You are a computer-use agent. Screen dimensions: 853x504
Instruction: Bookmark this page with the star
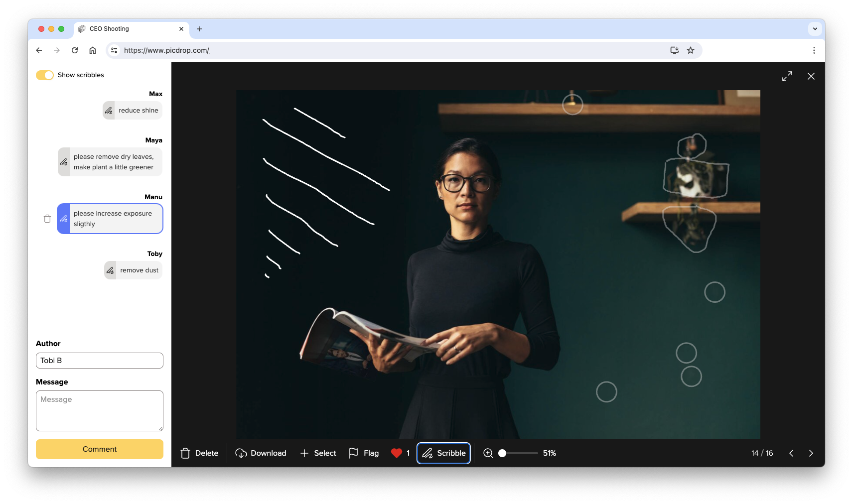691,50
